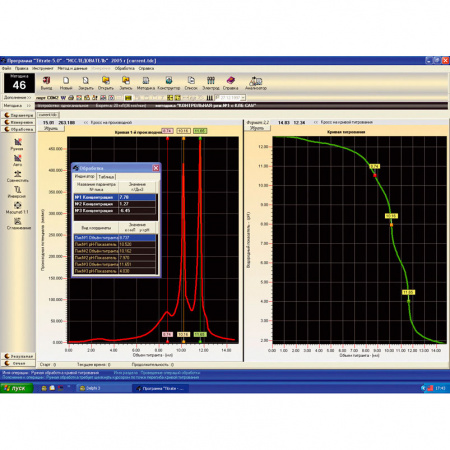Open the Пуск start button
This screenshot has height=450, width=450.
[x=17, y=388]
